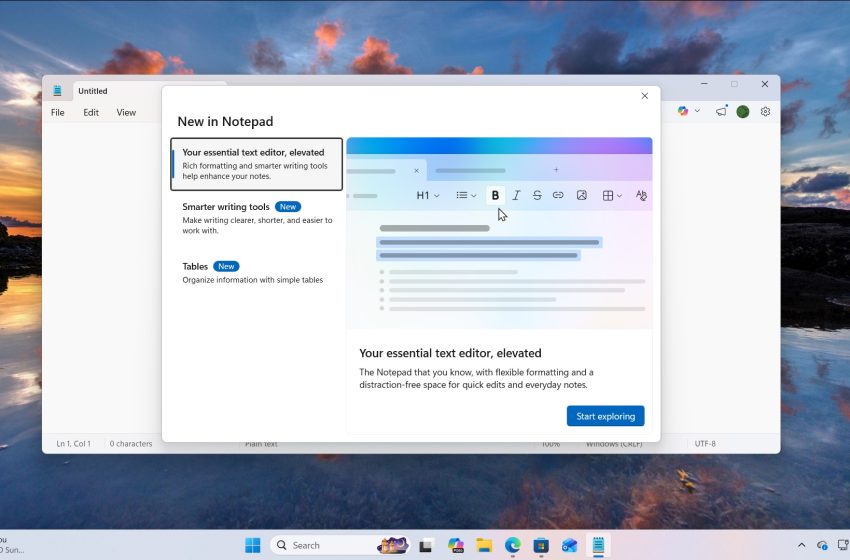Viewport: 850px width, 560px height.
Task: Close the New in Notepad dialog
Action: 645,96
